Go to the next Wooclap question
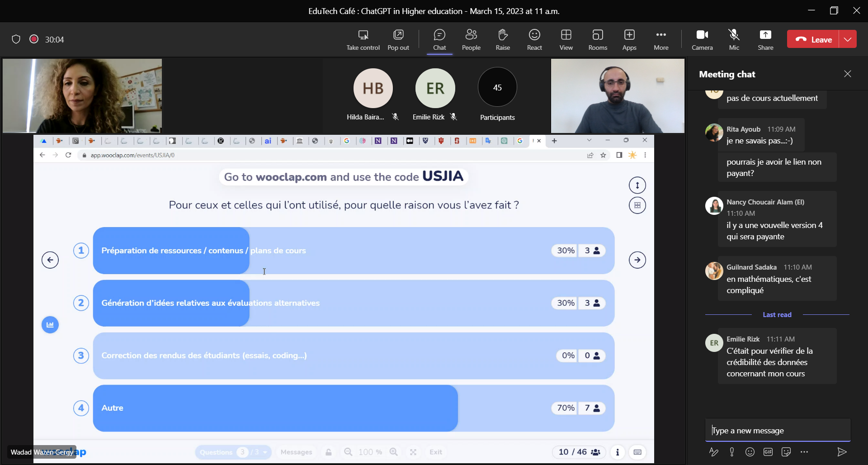 coord(637,260)
